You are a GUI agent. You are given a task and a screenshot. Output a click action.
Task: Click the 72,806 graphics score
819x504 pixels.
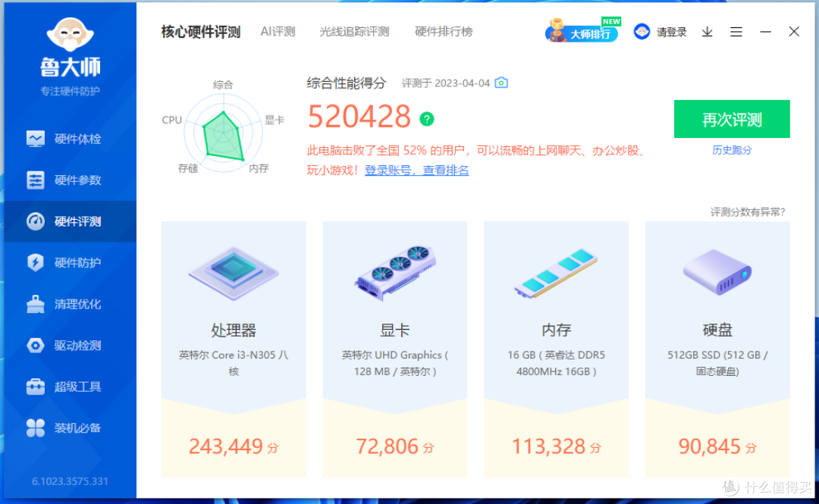(x=395, y=446)
